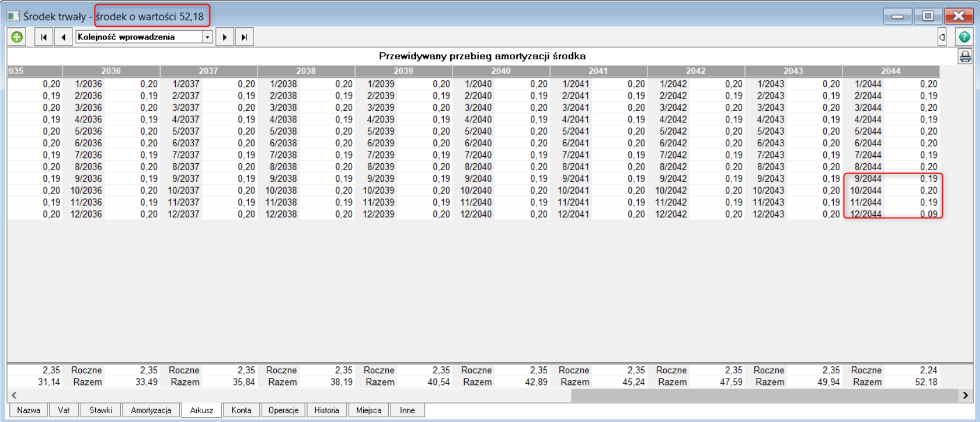Click the 2041 column header
The image size is (980, 422).
pos(598,71)
